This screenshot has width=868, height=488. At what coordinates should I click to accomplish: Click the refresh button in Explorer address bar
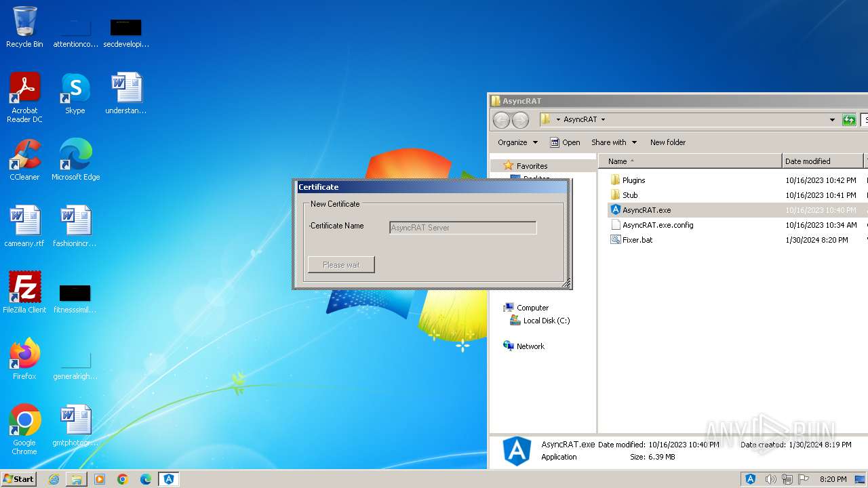849,120
